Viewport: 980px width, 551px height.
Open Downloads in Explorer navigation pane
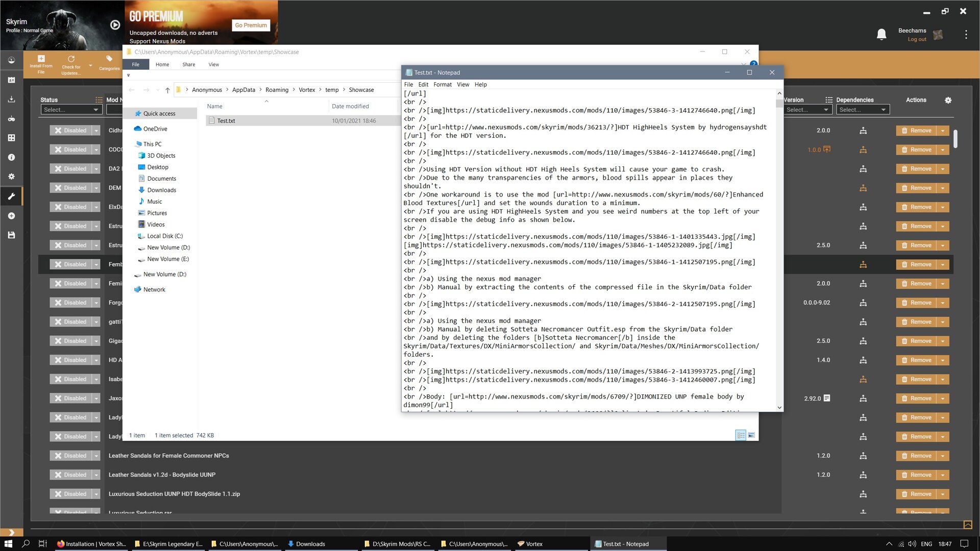tap(161, 190)
